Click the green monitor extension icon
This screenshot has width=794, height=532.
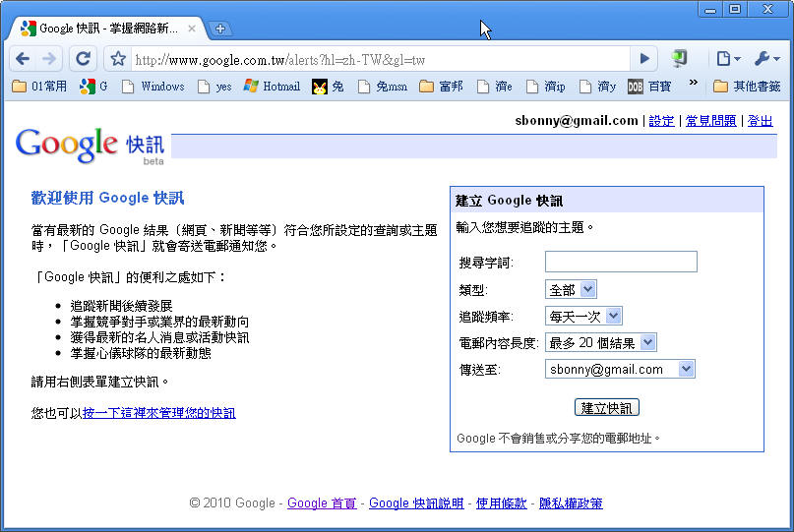pyautogui.click(x=680, y=59)
